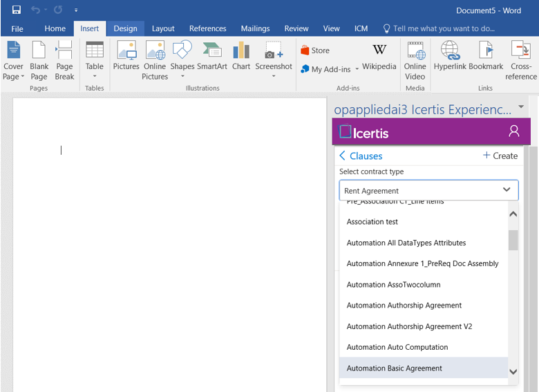Open the task pane options arrow
The width and height of the screenshot is (539, 392).
[520, 108]
